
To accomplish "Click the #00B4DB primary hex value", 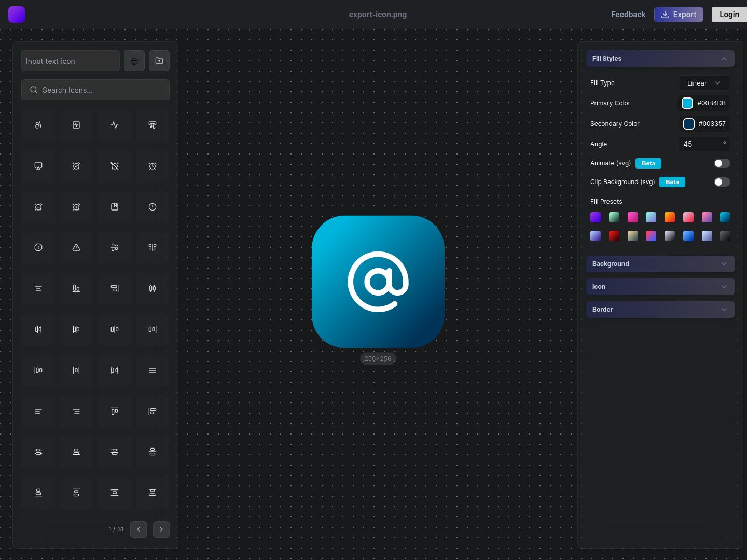I will click(711, 103).
